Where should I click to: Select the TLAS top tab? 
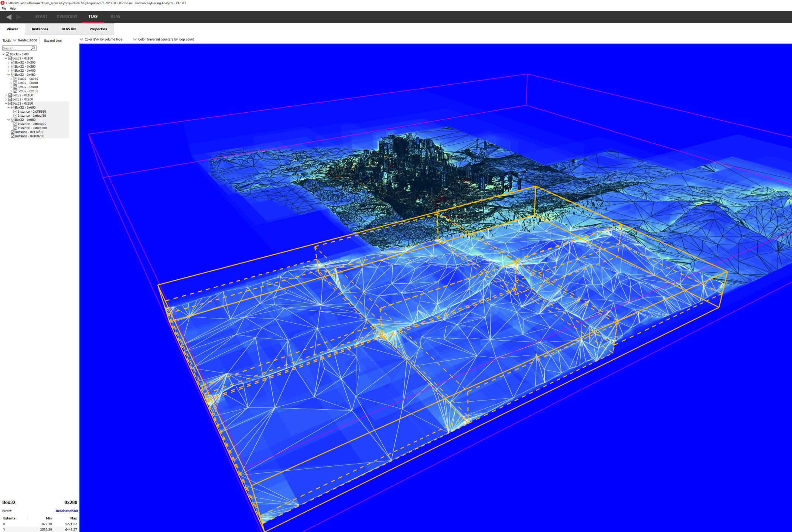93,17
